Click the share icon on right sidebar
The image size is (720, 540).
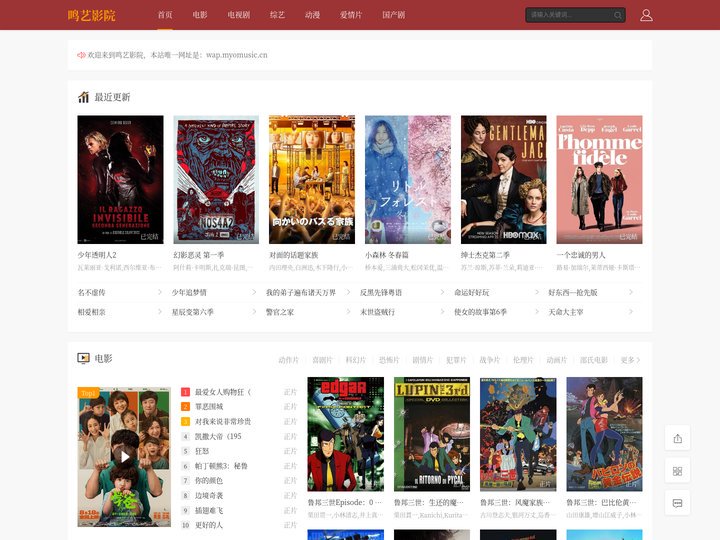pos(677,439)
